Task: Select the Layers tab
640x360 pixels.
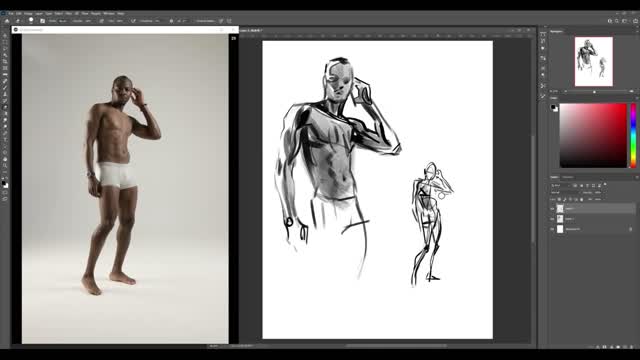Action: pos(554,178)
